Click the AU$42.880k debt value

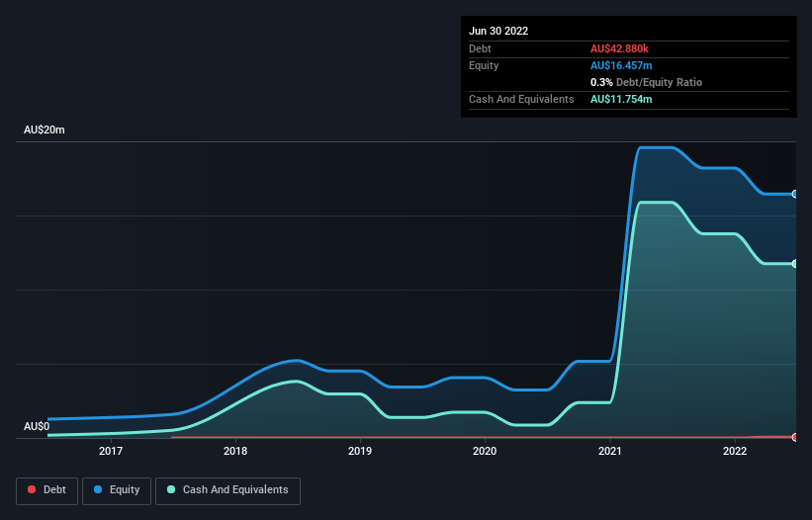tap(619, 48)
